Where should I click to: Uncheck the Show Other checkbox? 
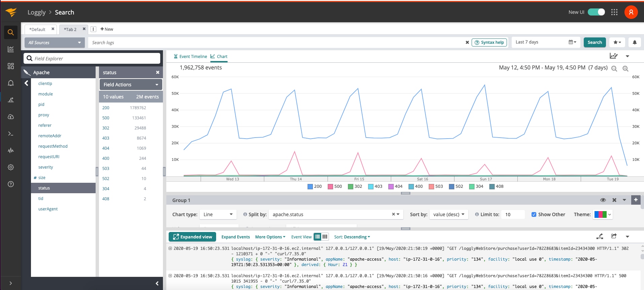click(x=534, y=214)
